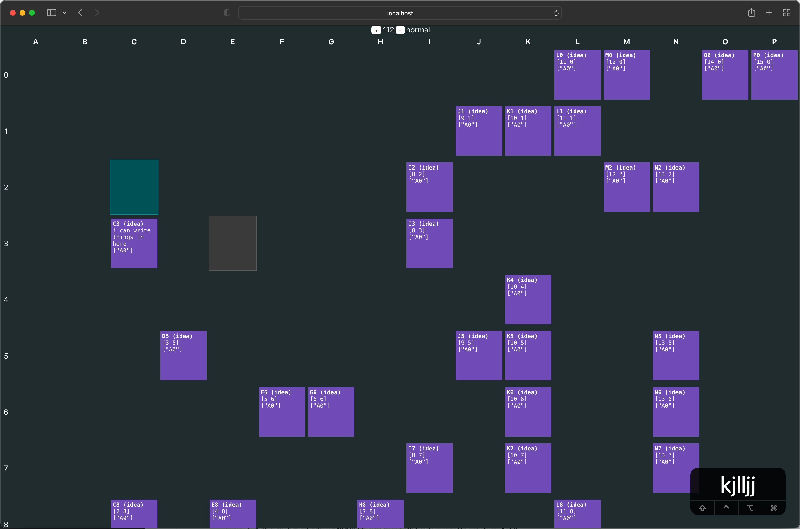Click column header E
Image resolution: width=800 pixels, height=529 pixels.
[x=233, y=42]
